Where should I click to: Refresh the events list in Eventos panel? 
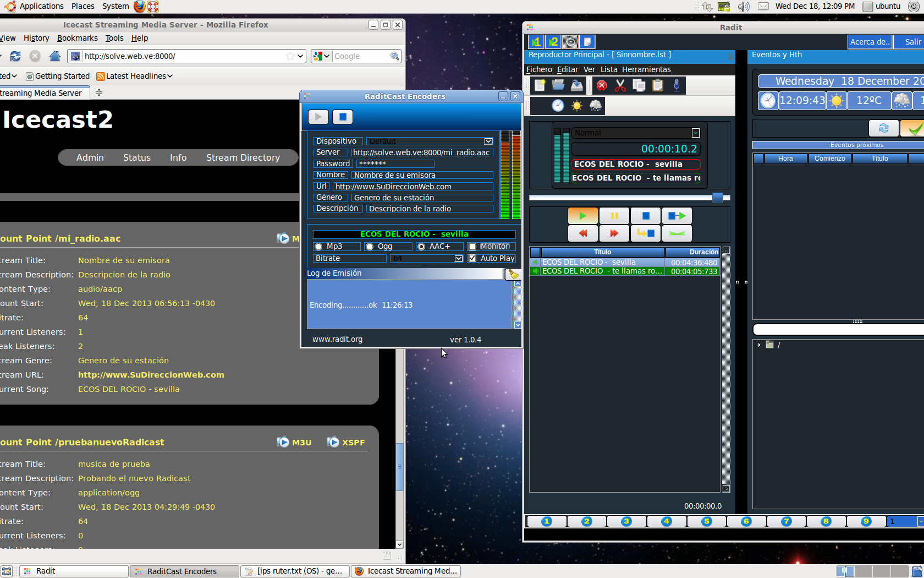(x=883, y=128)
